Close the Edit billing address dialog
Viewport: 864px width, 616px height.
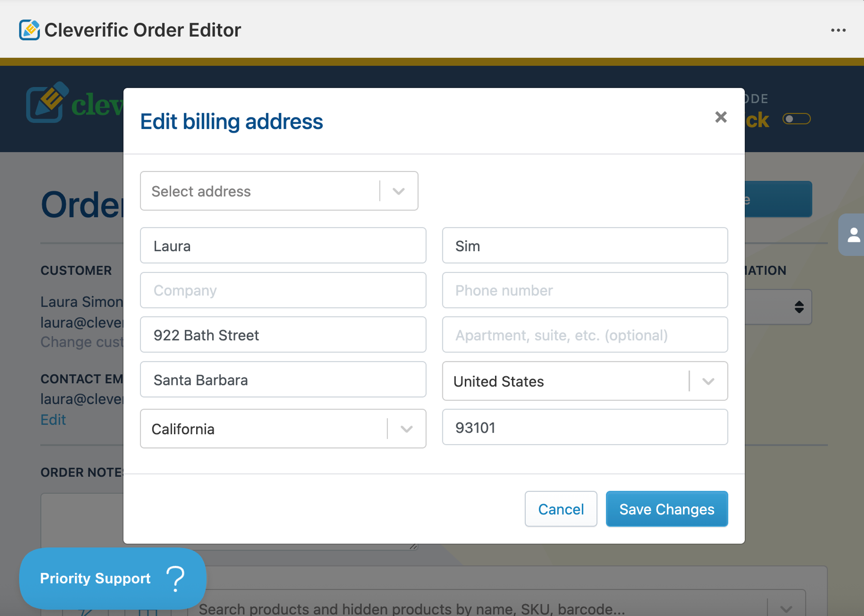721,117
